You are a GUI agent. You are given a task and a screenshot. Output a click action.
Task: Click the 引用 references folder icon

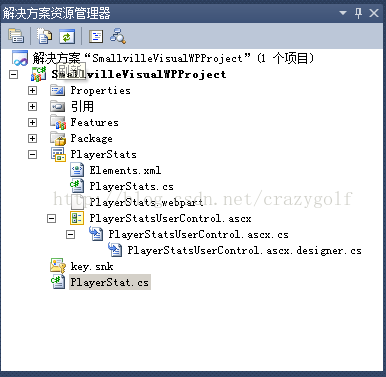pyautogui.click(x=57, y=106)
